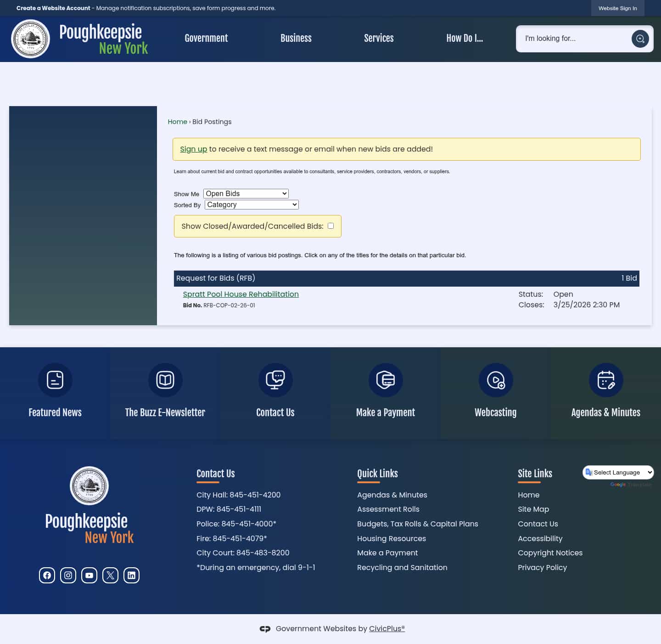Click the Sign up link for bid alerts
The width and height of the screenshot is (661, 644).
193,149
